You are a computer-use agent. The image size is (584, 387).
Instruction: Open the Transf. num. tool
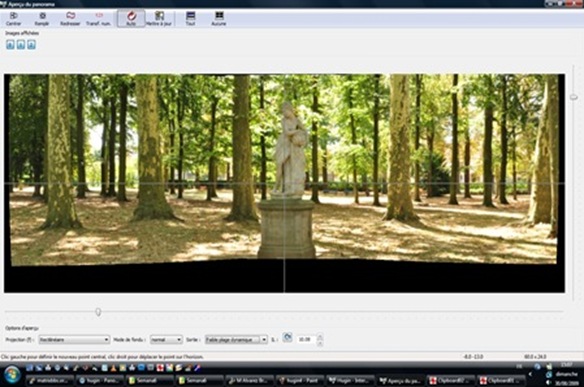(98, 18)
